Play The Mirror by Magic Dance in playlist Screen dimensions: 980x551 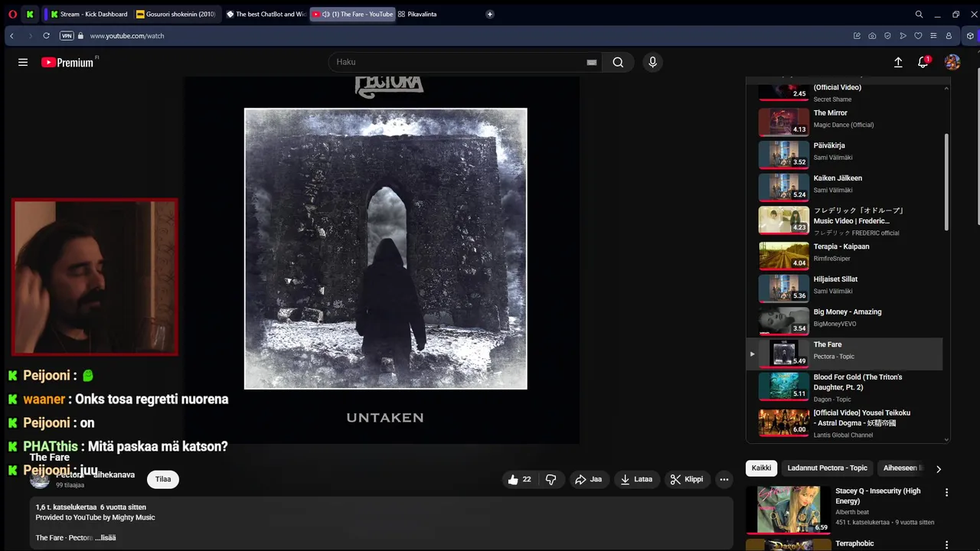844,122
